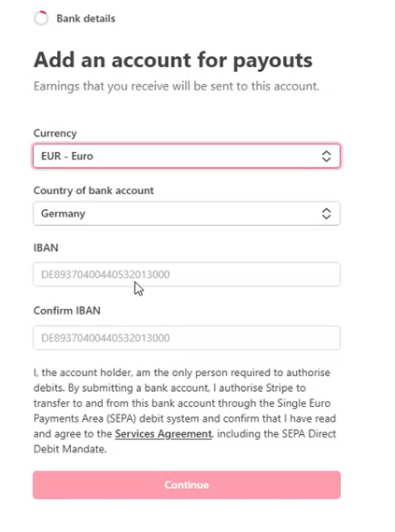Click the account holder authorisation paragraph start
Screen dimensions: 395x532
82,372
